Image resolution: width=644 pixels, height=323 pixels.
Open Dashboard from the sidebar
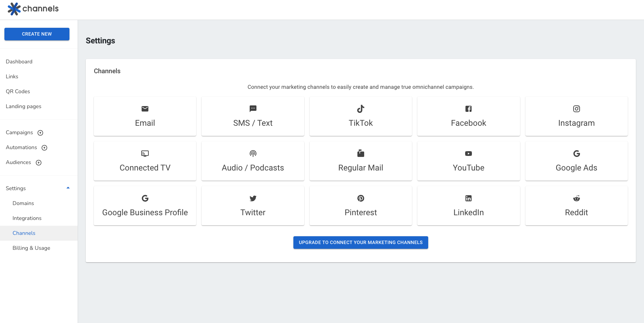[19, 62]
